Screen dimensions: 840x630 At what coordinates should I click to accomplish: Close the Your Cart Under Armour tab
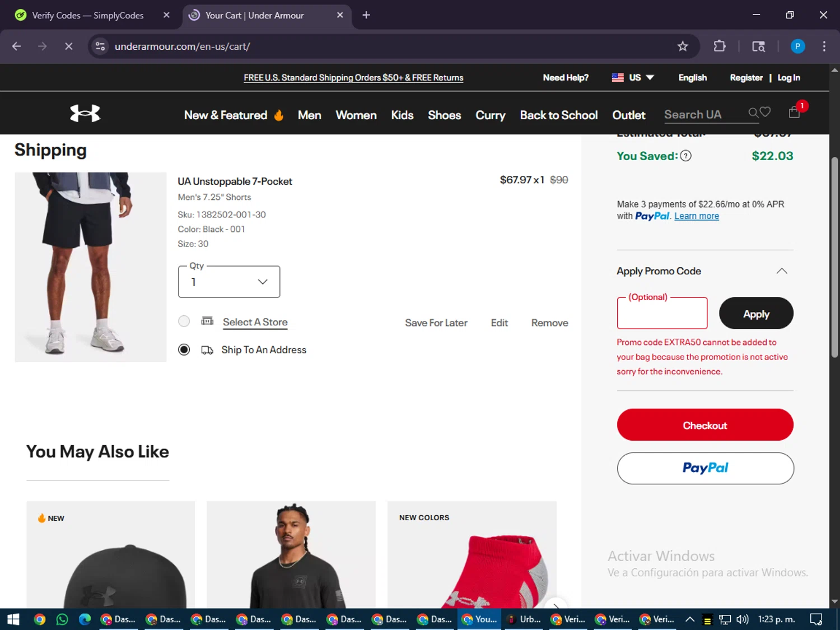[x=340, y=15]
